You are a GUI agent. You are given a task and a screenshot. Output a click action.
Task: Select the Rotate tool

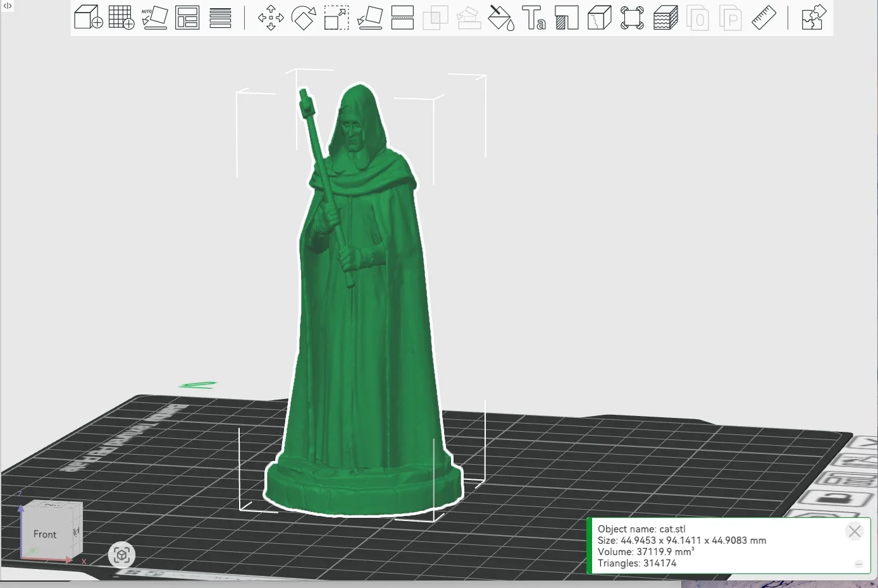point(304,18)
